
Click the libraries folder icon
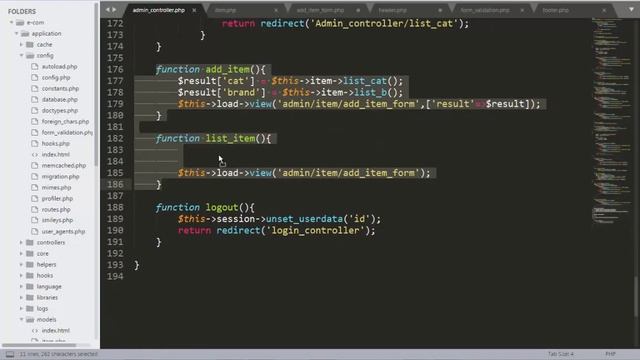point(30,298)
